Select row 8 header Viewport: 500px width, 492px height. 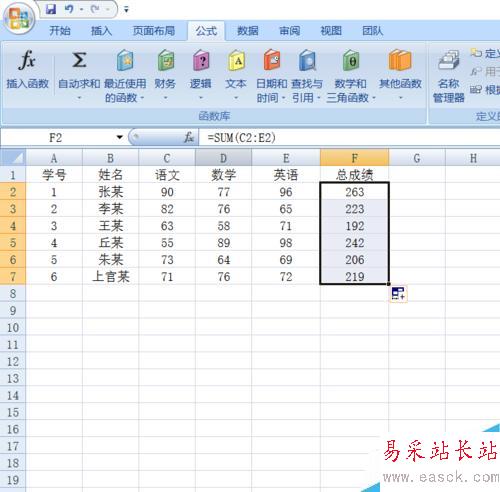click(x=13, y=293)
